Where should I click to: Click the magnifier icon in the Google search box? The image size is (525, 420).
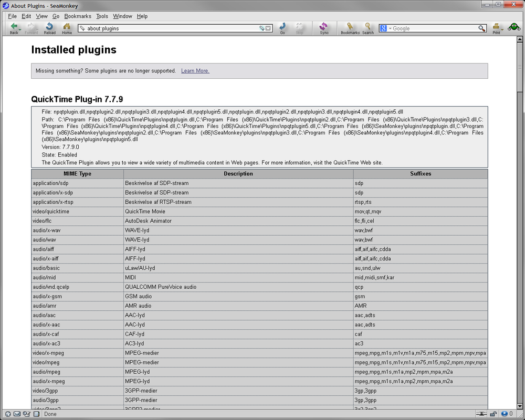(481, 28)
